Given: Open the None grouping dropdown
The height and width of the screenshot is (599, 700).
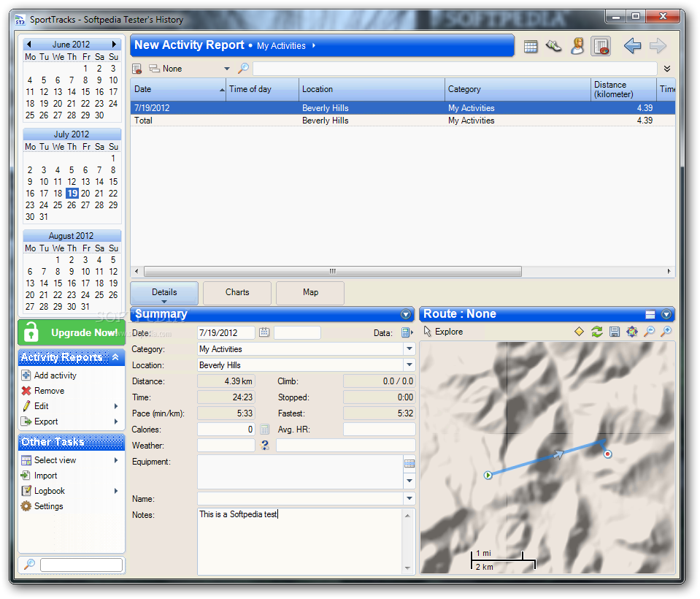Looking at the screenshot, I should (x=227, y=69).
